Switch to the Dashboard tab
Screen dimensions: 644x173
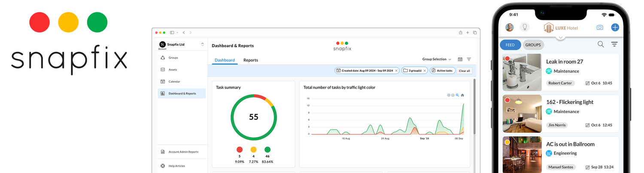click(x=225, y=60)
